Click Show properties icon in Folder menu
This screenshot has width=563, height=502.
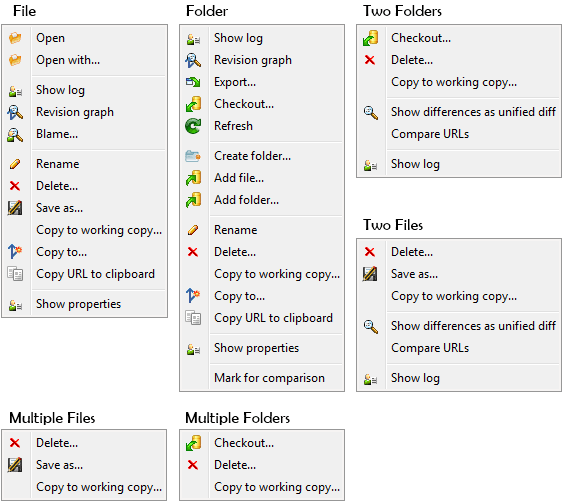(193, 349)
